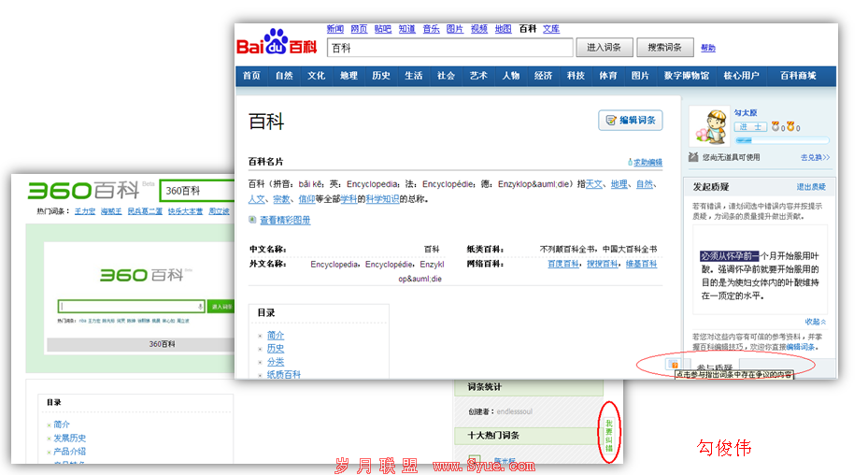This screenshot has width=868, height=475.
Task: Click the 参与质疑 tab
Action: pos(714,367)
